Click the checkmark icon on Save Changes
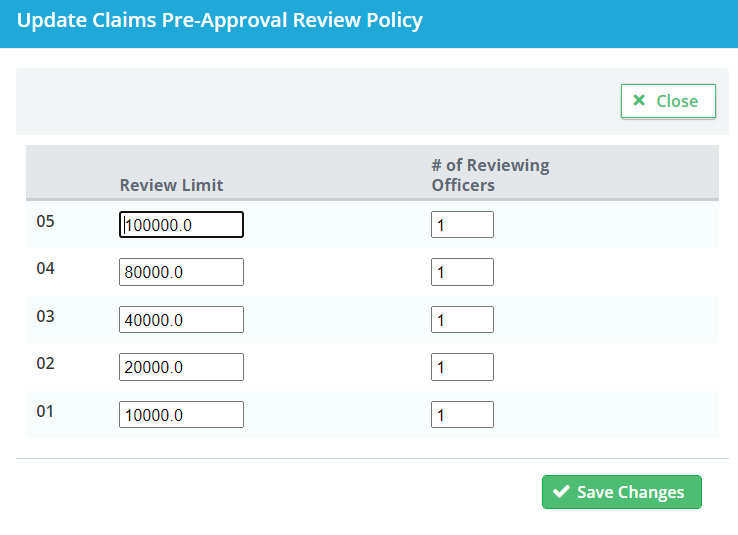Viewport: 738px width, 535px height. (561, 492)
